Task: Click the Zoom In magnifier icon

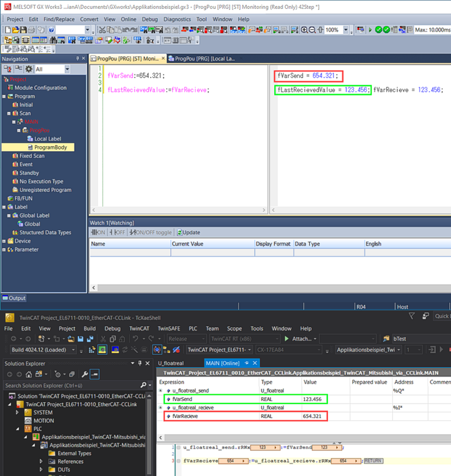Action: 304,30
